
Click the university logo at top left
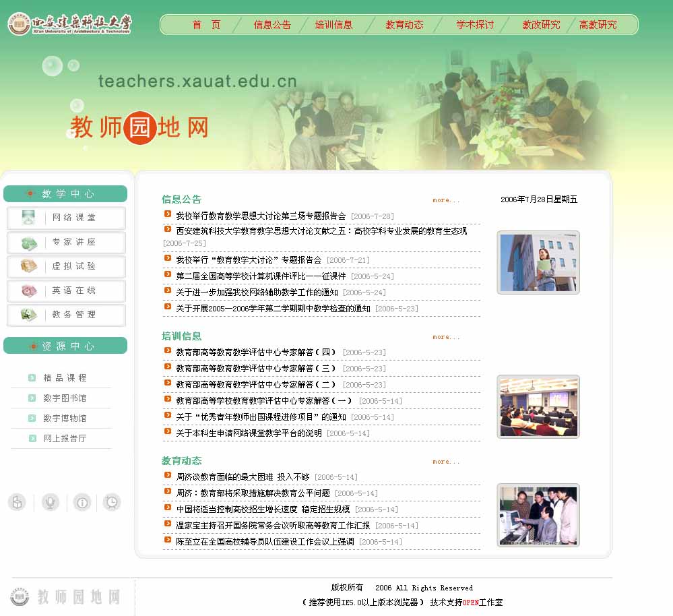pyautogui.click(x=69, y=24)
